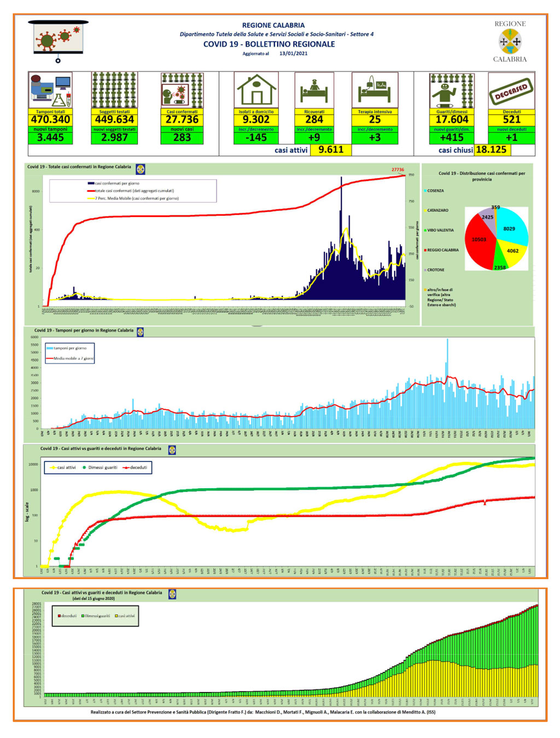560x738 pixels.
Task: Click the nuovi guariti value +415
Action: pyautogui.click(x=452, y=138)
